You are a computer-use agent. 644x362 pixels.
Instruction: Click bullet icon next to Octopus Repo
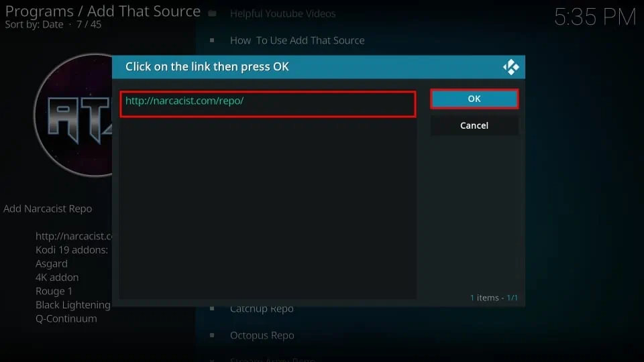pos(212,335)
